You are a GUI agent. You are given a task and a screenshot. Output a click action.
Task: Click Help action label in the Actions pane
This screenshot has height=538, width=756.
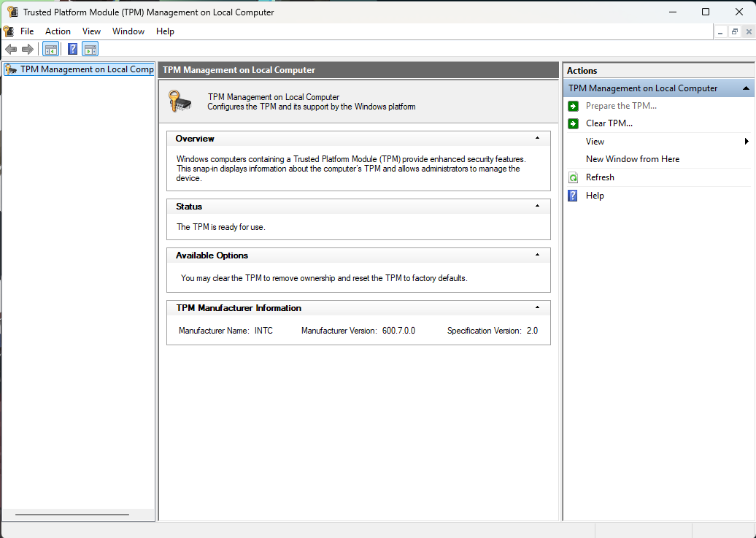coord(595,196)
